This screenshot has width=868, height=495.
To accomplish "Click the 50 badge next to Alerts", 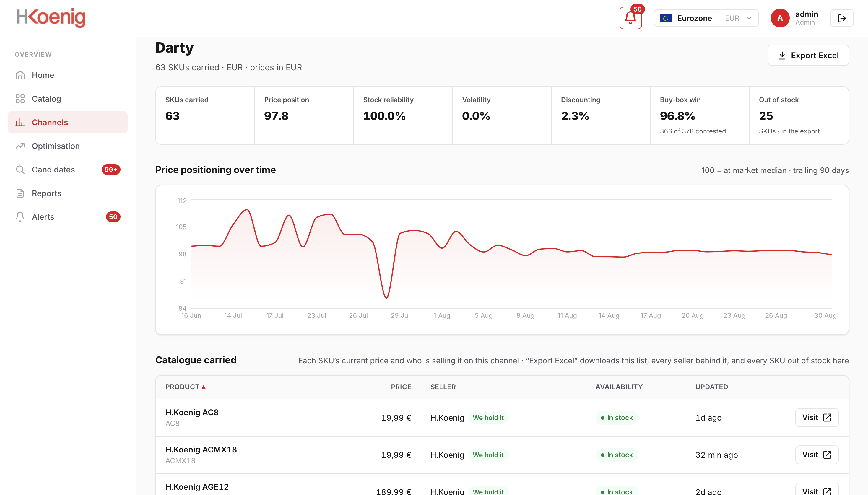I will click(113, 217).
